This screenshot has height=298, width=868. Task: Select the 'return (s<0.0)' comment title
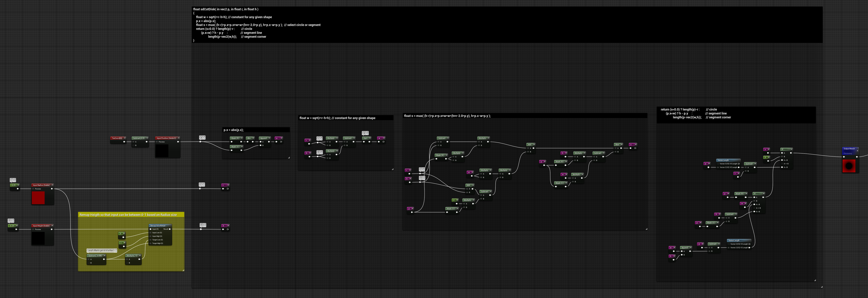pos(736,115)
